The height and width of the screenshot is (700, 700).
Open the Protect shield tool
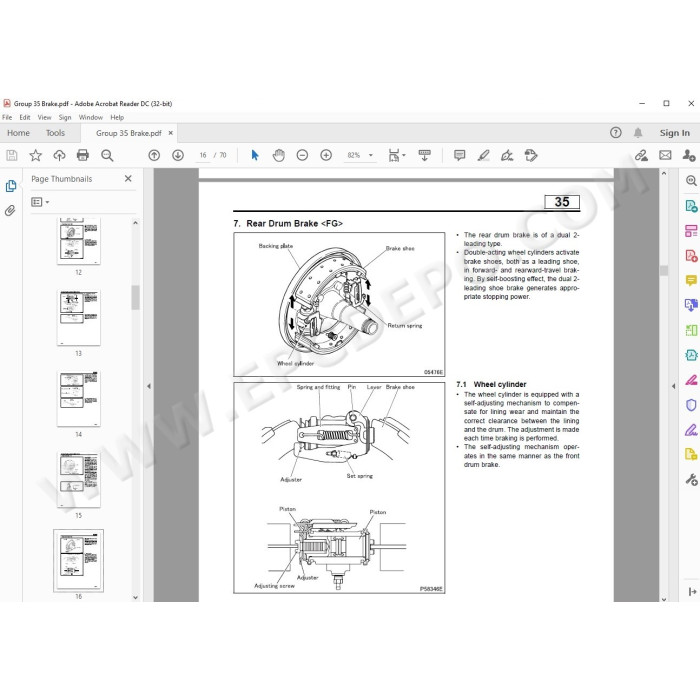pos(691,405)
